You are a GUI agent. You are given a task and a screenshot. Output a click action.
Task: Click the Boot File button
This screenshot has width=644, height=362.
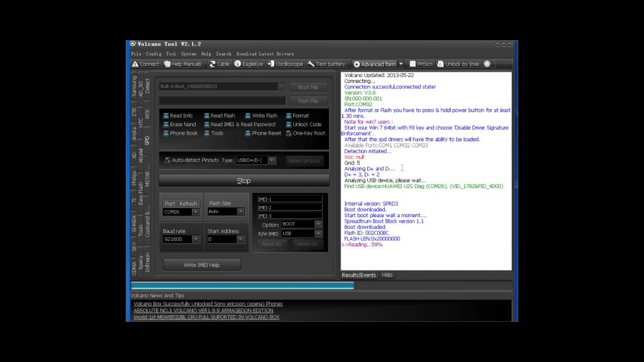pos(308,87)
